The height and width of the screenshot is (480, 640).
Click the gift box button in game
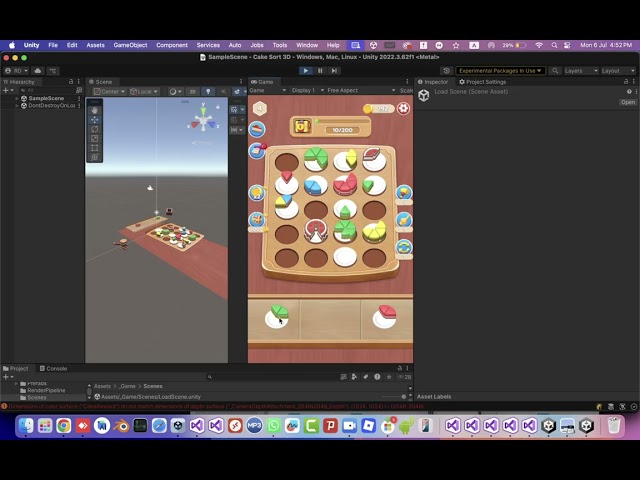coord(257,220)
